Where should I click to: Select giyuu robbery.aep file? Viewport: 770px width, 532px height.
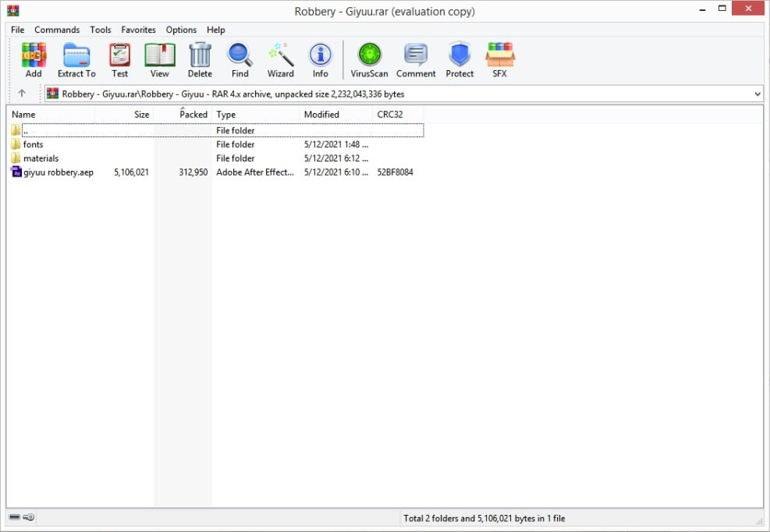tap(216, 172)
